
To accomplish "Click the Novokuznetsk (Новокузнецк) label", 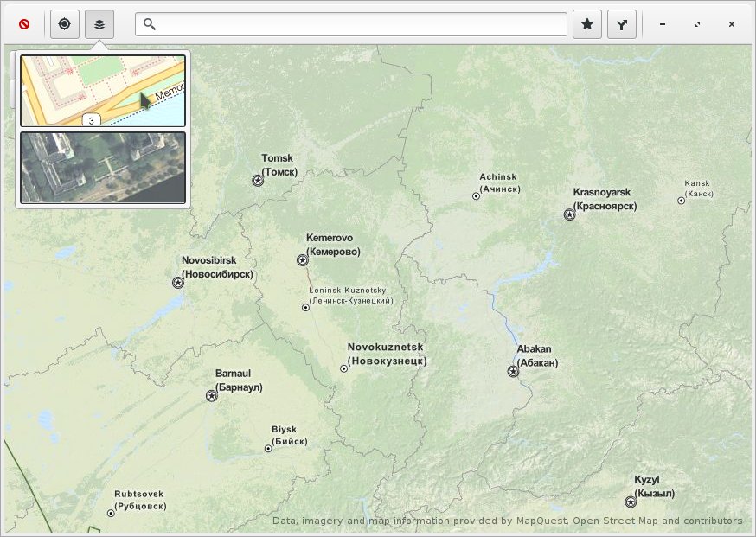I will pos(388,354).
